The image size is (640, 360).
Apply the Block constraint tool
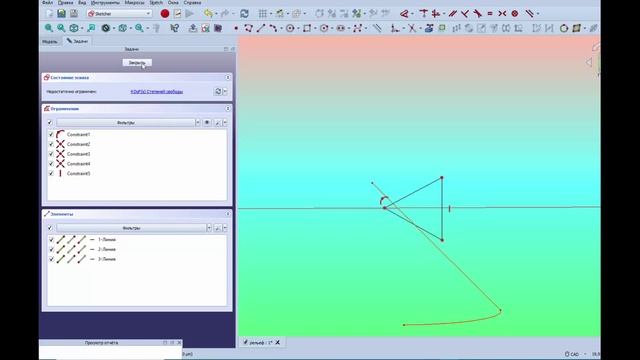pos(515,14)
